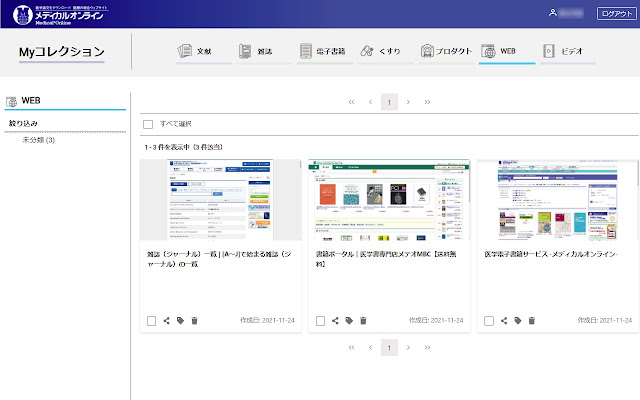Screen dimensions: 640x400
Task: Tag the 書籍ポータル card
Action: coord(349,321)
